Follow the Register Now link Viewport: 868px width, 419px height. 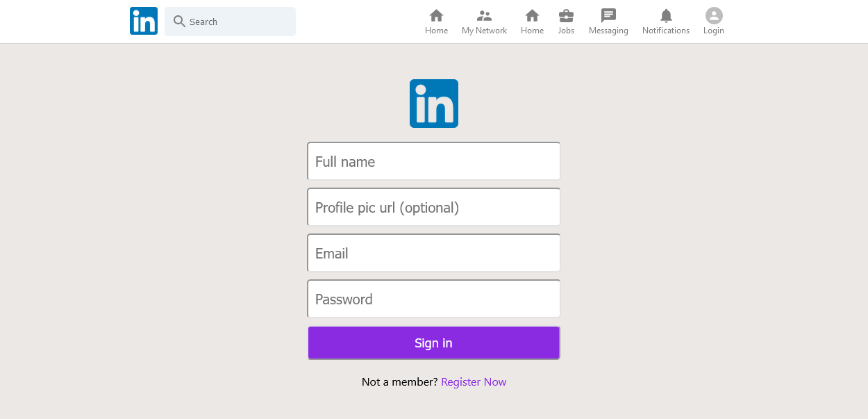point(474,381)
